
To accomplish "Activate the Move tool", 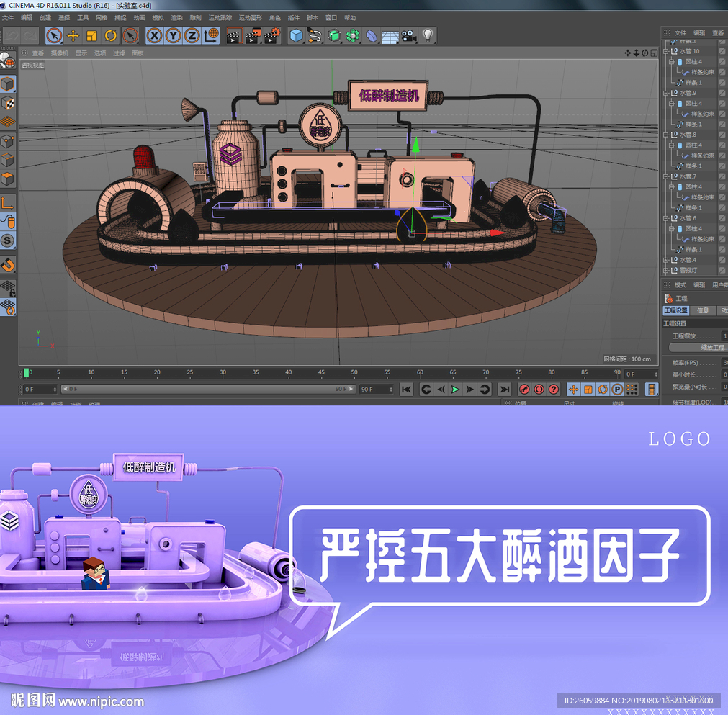I will [x=73, y=35].
